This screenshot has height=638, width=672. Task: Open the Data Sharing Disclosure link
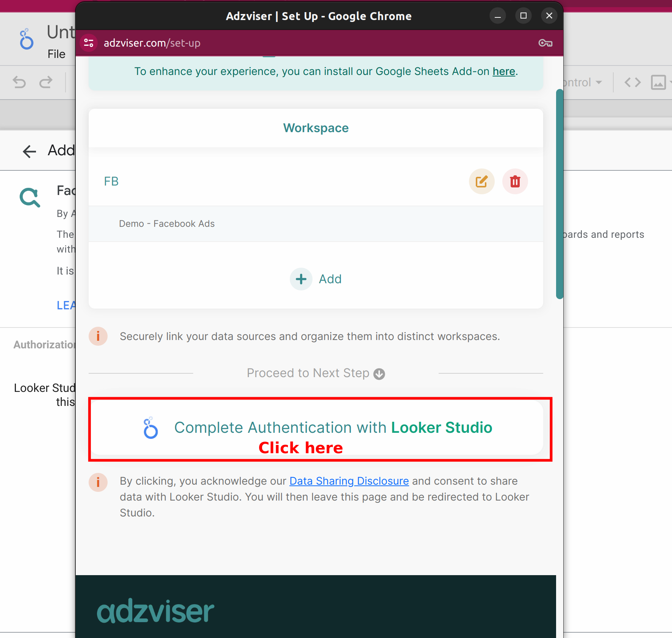tap(349, 481)
